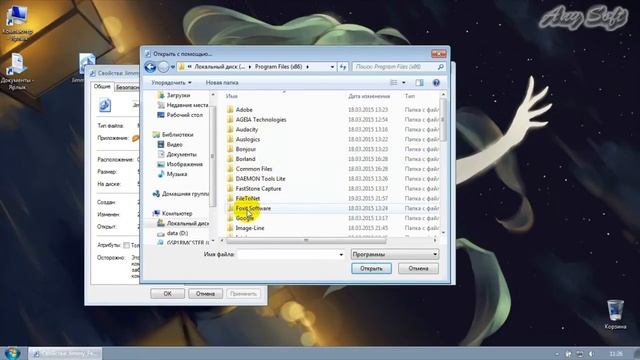Open the Windows Start button
Viewport: 640px width, 360px height.
click(12, 353)
